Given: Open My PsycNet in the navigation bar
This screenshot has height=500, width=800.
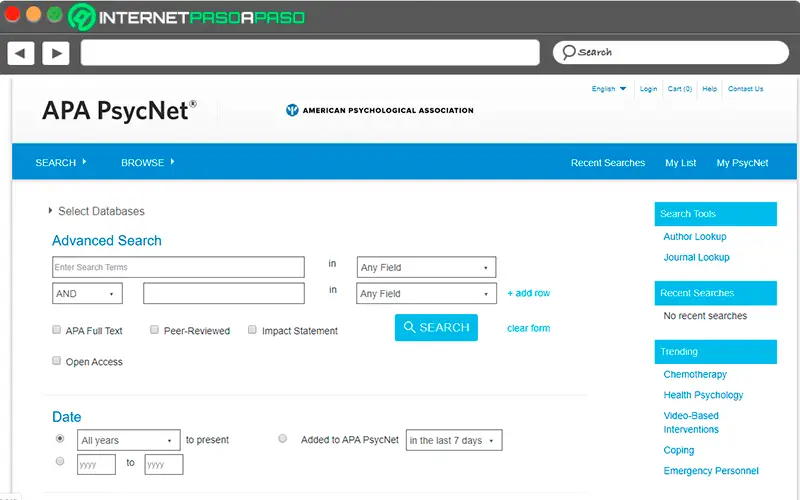Looking at the screenshot, I should click(x=742, y=163).
